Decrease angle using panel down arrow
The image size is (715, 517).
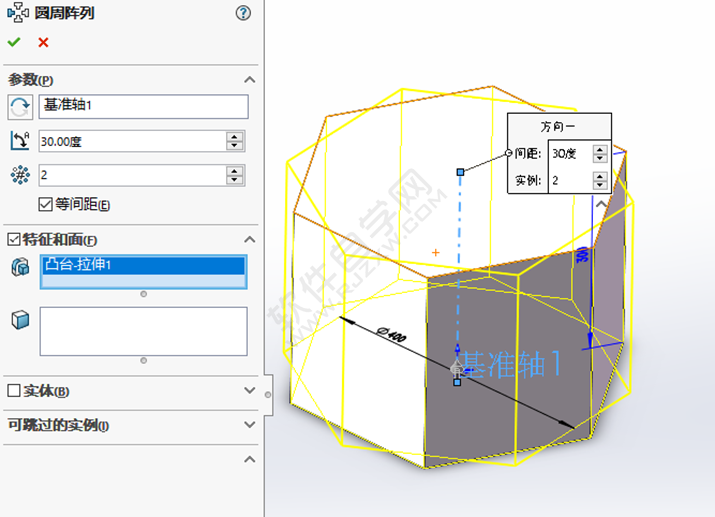click(x=234, y=146)
